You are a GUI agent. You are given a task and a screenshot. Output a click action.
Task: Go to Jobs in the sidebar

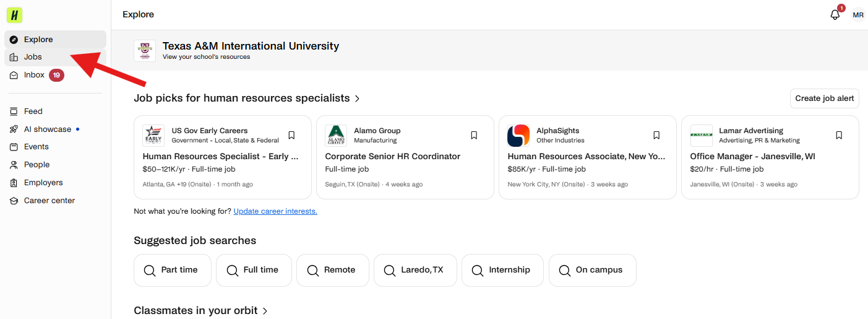pos(56,57)
